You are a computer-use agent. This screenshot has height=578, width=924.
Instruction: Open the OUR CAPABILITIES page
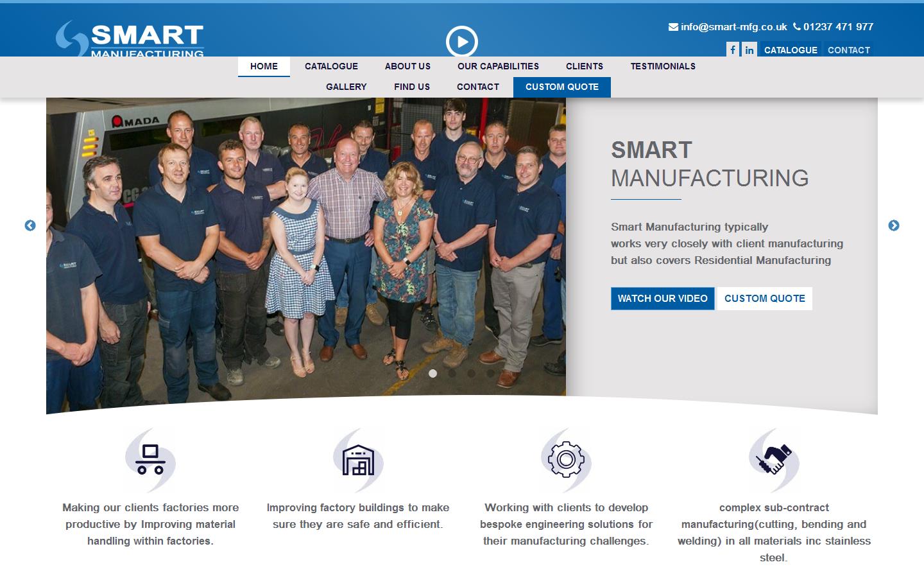(498, 66)
